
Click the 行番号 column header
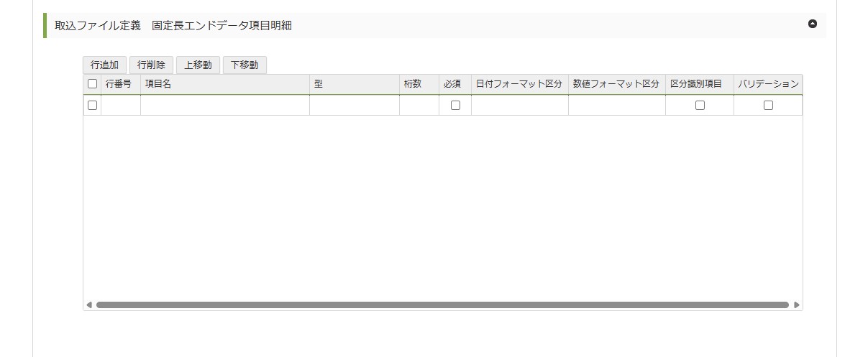[120, 84]
